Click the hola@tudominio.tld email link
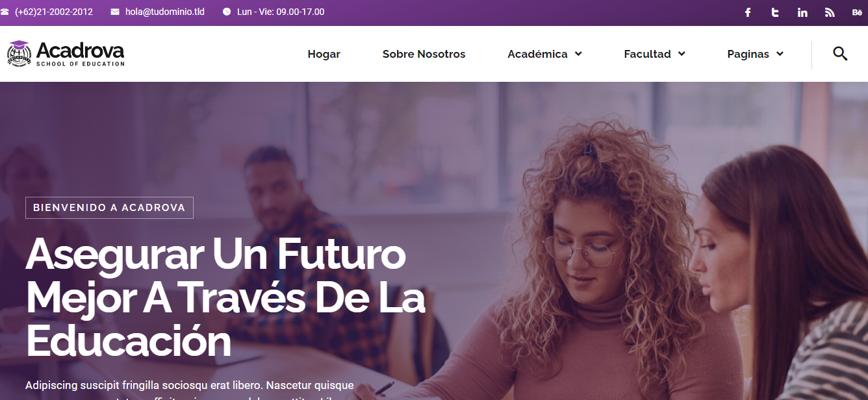Screen dimensions: 868x400 coord(165,12)
